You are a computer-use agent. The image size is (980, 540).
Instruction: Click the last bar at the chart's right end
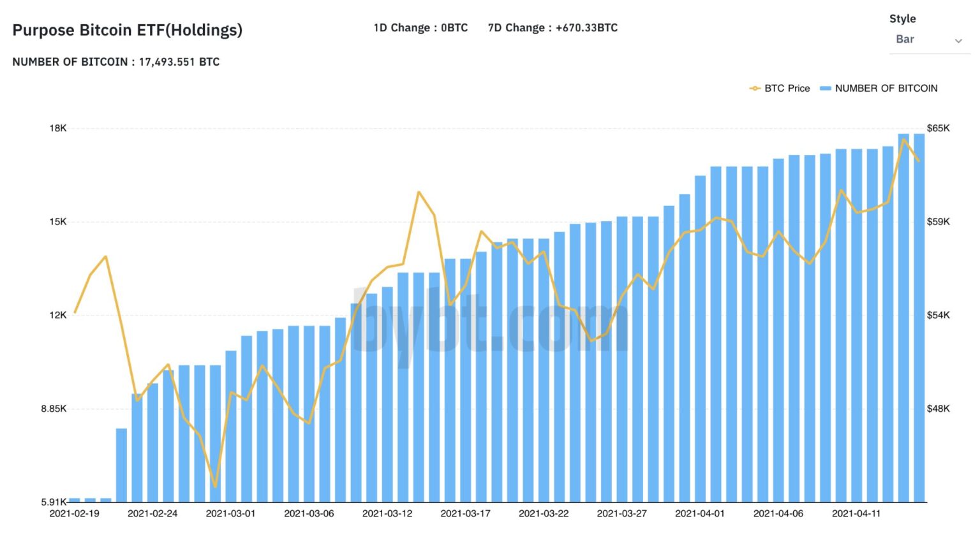point(919,317)
